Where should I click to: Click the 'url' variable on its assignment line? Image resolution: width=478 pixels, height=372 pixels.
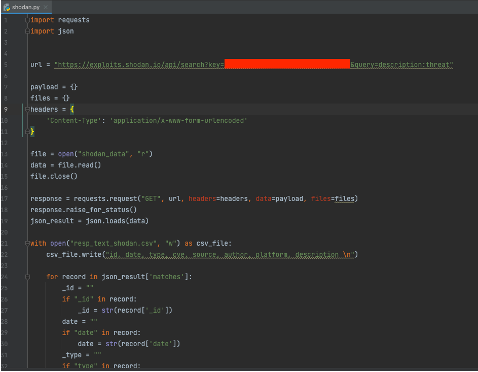click(x=36, y=65)
